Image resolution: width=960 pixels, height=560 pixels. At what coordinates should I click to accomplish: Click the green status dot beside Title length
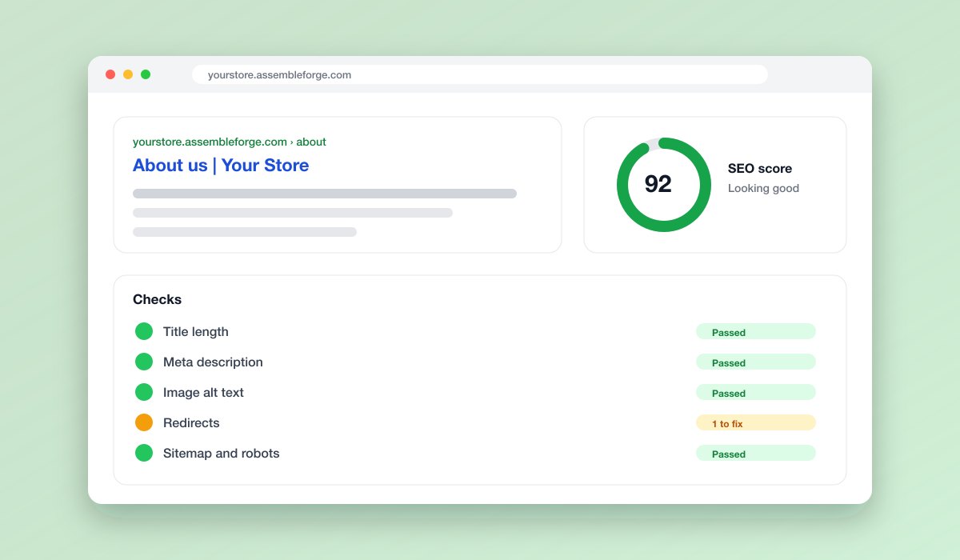pyautogui.click(x=144, y=331)
